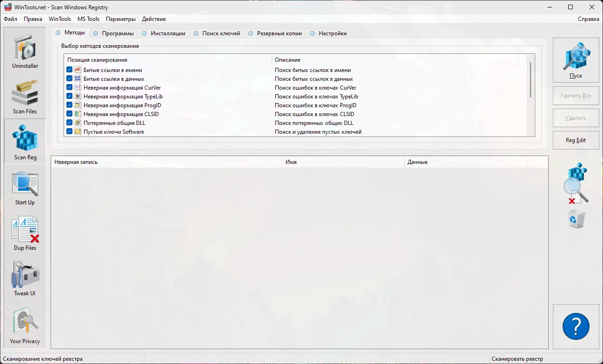
Task: Click icon of Неверная информация TypeLib
Action: click(x=78, y=97)
